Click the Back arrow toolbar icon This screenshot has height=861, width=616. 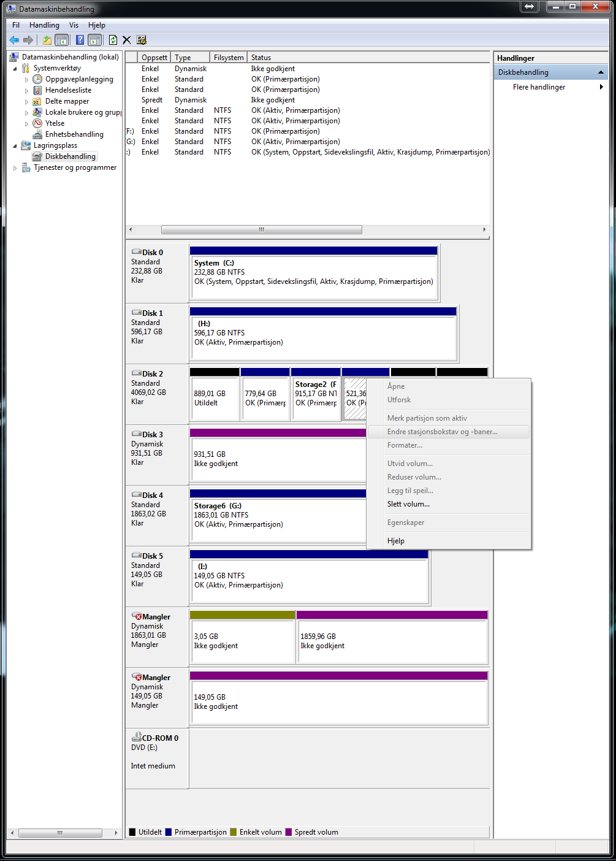click(14, 40)
